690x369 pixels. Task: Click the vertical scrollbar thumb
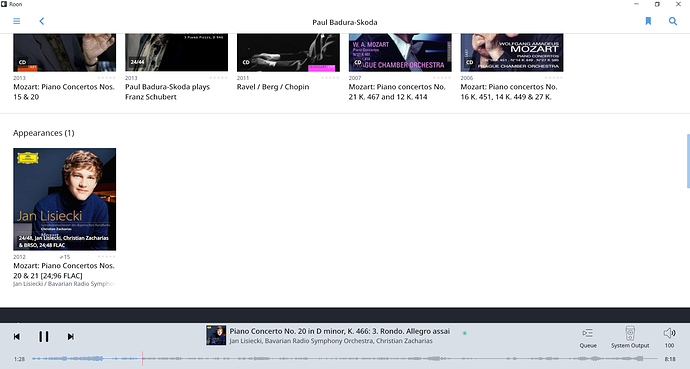[x=688, y=161]
